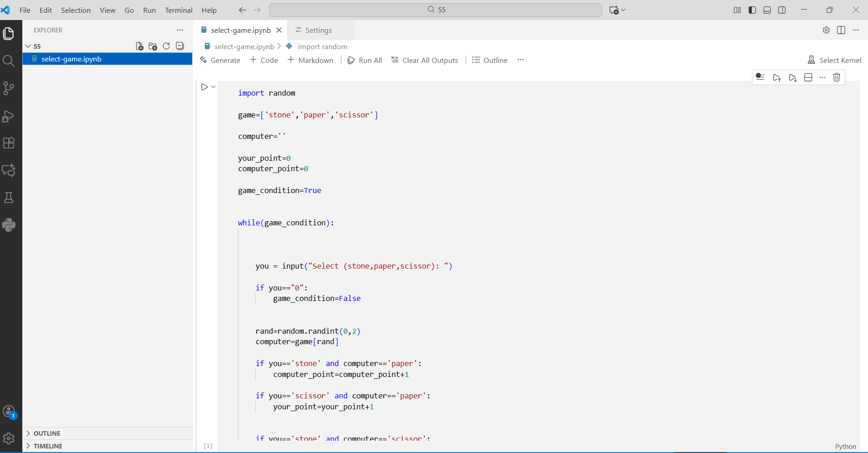
Task: Open the Extensions view
Action: pyautogui.click(x=9, y=143)
